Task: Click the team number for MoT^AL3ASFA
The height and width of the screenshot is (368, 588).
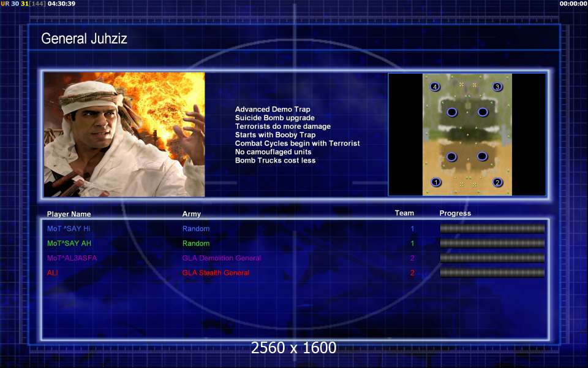Action: [x=412, y=258]
